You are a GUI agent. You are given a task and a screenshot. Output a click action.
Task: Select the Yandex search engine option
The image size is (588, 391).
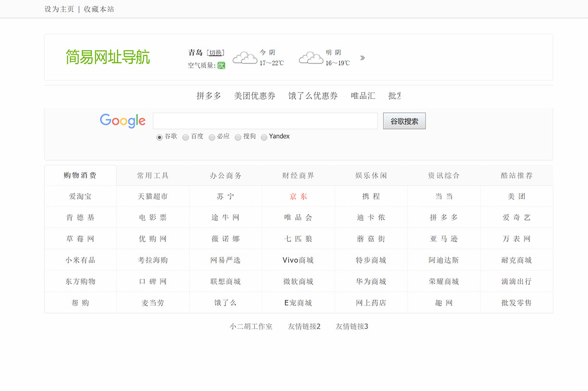pos(264,137)
